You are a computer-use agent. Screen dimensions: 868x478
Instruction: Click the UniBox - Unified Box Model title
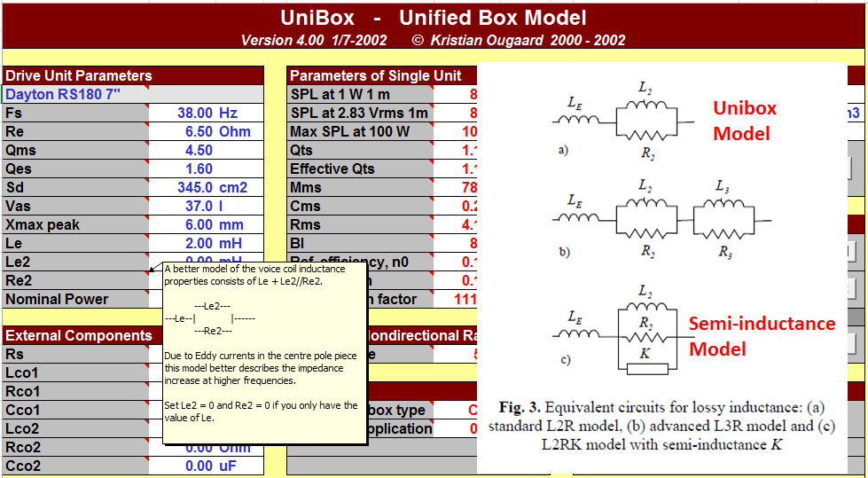(434, 18)
